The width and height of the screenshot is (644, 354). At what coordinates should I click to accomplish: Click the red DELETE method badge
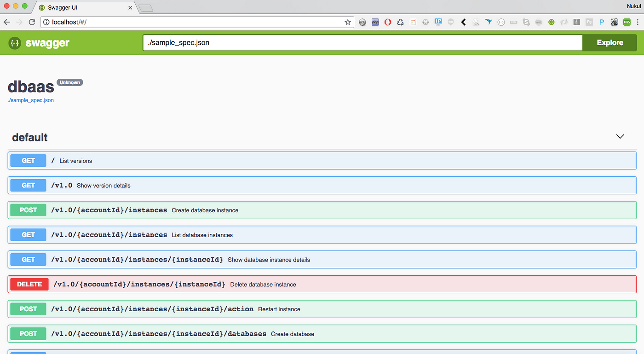[x=29, y=284]
